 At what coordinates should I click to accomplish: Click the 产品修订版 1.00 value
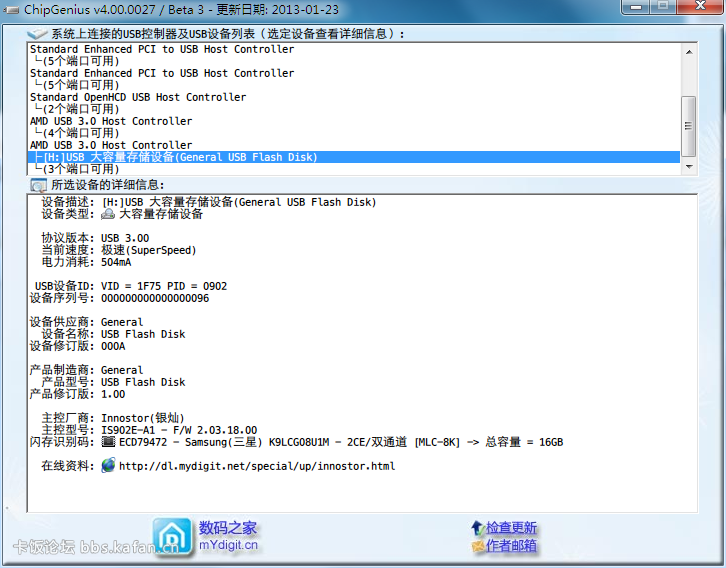point(113,394)
